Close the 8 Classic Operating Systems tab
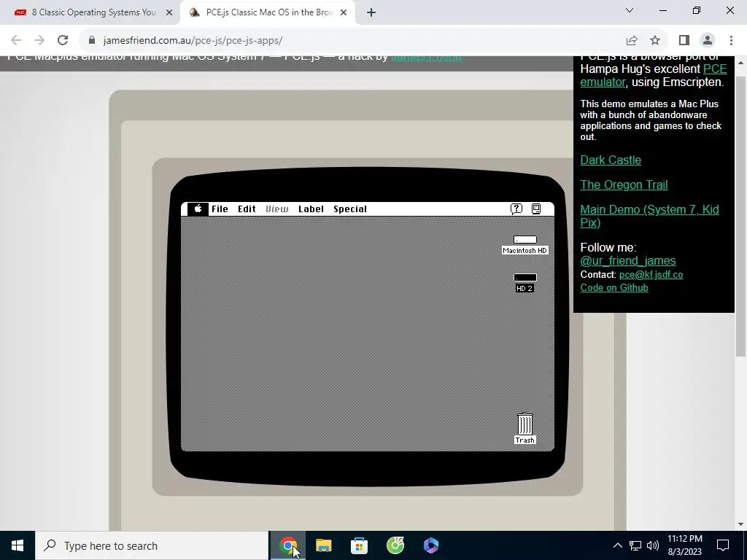 coord(169,13)
